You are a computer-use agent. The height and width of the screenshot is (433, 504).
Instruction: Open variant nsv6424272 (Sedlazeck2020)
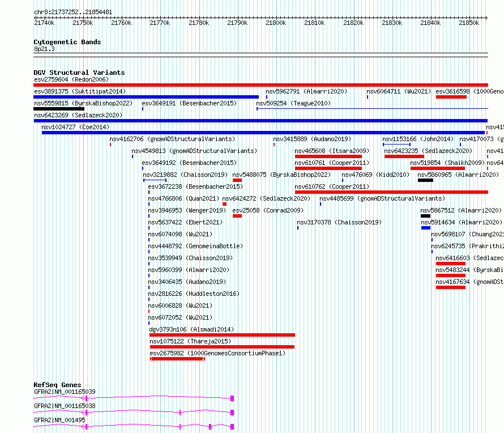266,198
